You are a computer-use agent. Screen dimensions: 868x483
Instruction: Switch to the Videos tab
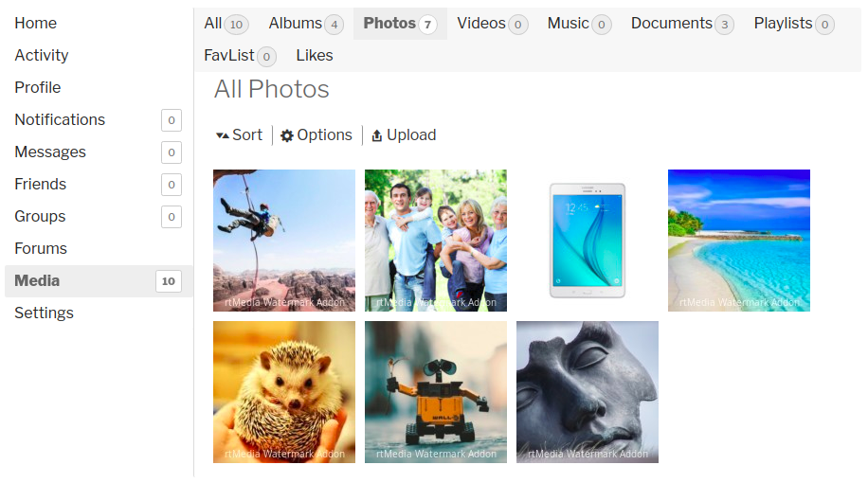point(492,24)
